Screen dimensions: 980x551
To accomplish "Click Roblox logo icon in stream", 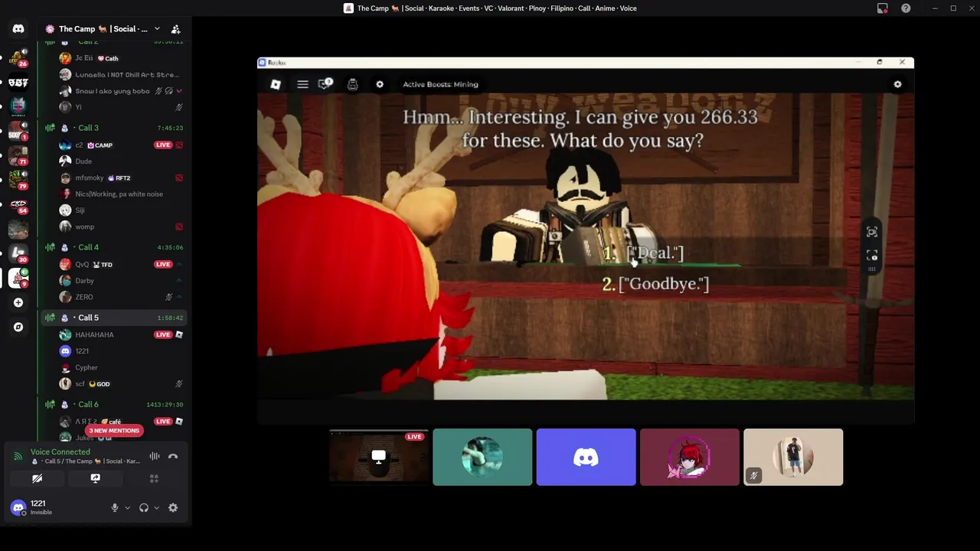I will click(276, 84).
